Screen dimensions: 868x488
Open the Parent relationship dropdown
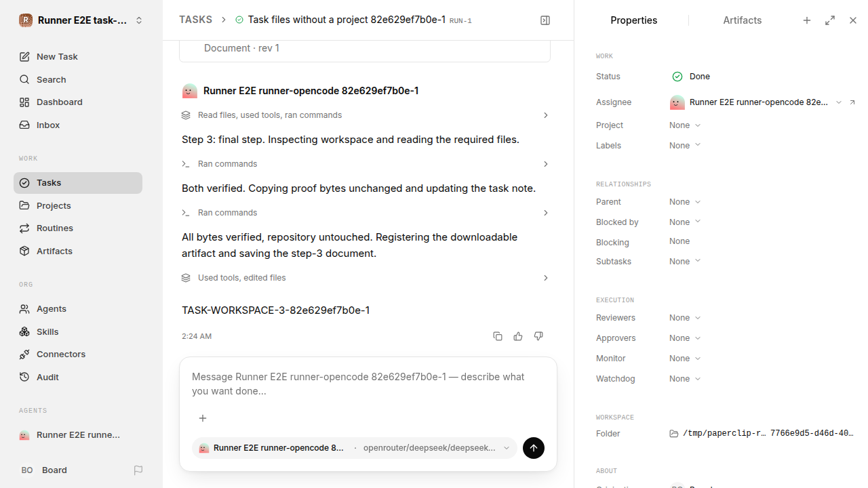coord(685,202)
